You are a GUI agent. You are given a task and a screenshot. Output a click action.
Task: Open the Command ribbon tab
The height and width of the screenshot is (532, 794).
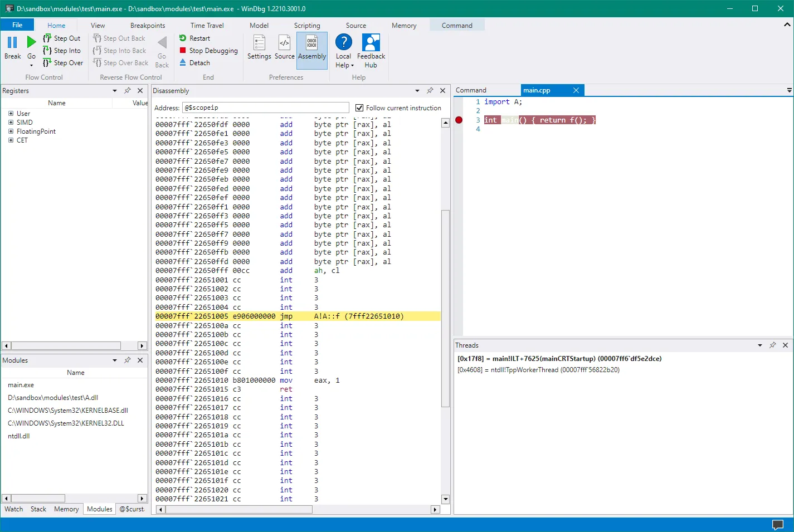[457, 26]
